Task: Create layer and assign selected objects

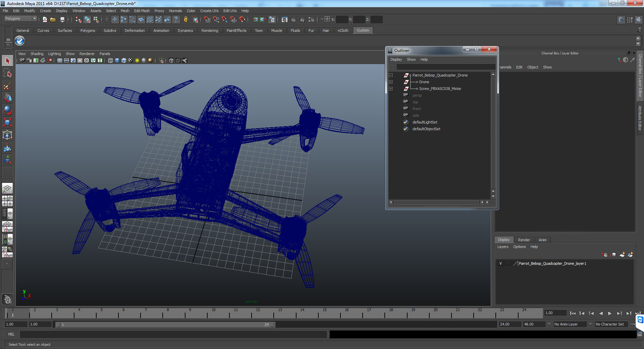Action: pos(630,255)
